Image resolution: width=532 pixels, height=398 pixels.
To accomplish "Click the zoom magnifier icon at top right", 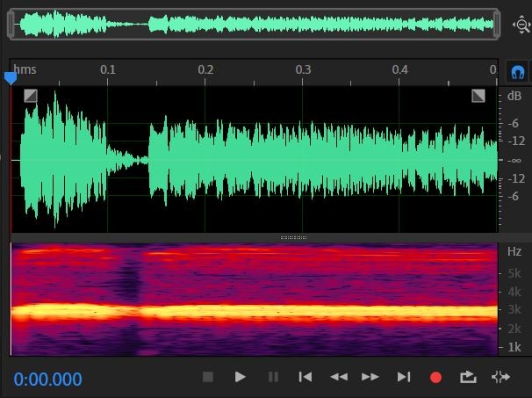I will pyautogui.click(x=521, y=25).
